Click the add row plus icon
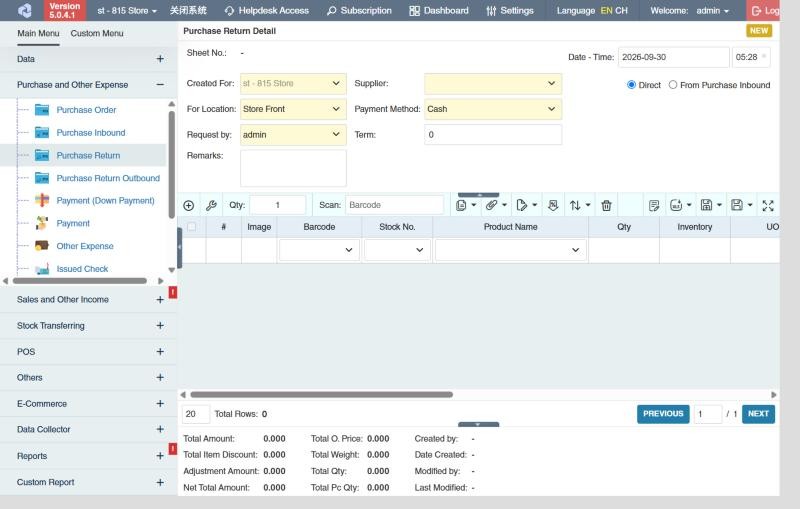 tap(188, 205)
